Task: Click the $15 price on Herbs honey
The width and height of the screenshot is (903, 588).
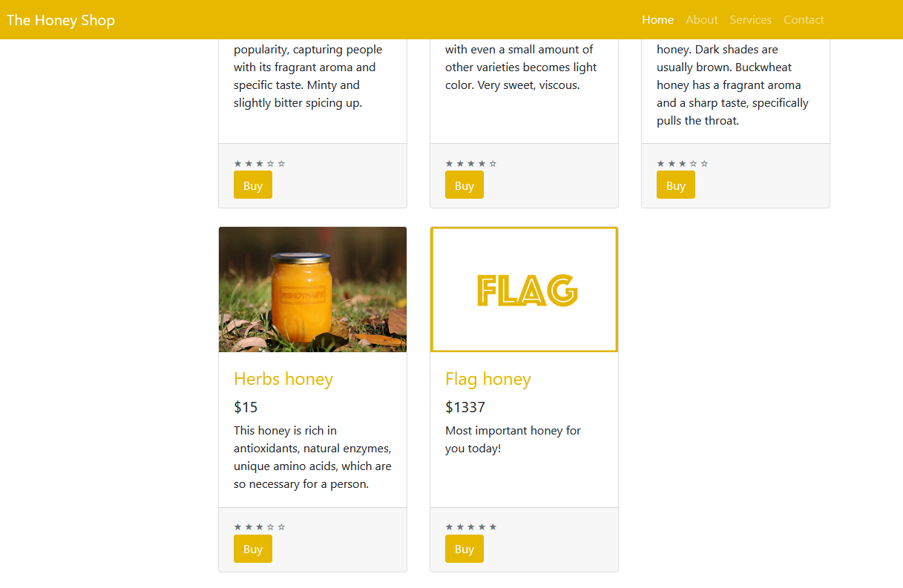Action: tap(246, 407)
